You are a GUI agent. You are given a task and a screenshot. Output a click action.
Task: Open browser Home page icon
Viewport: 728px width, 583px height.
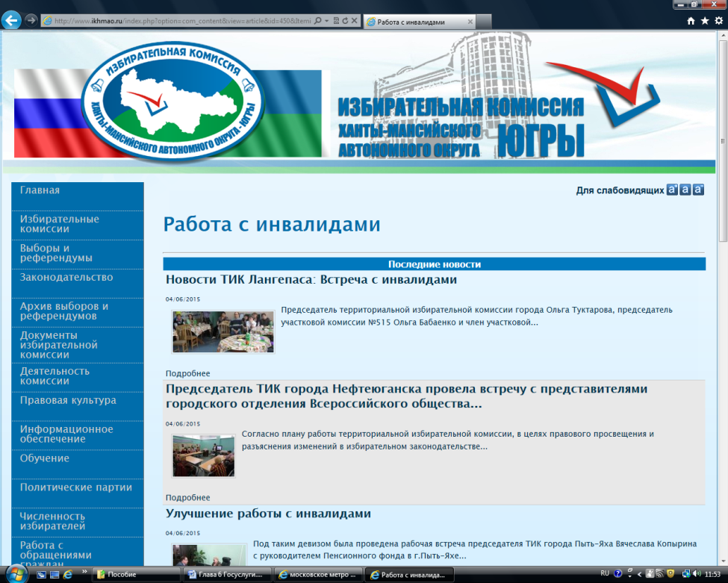[691, 21]
